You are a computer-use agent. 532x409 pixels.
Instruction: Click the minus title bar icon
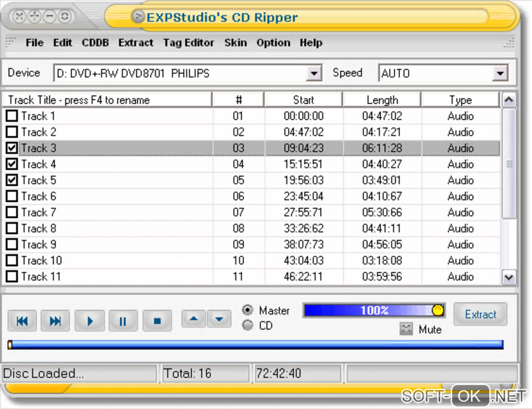tap(50, 16)
